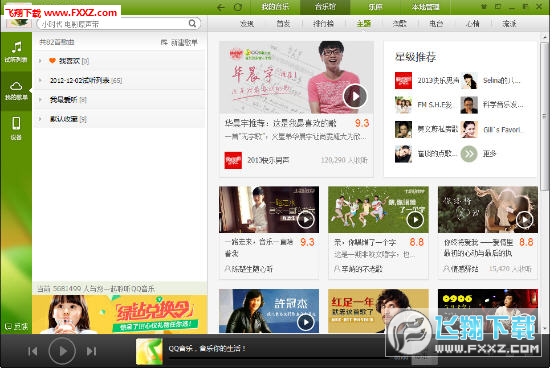Go back with the arrow icon
The height and width of the screenshot is (368, 552).
(x=221, y=7)
